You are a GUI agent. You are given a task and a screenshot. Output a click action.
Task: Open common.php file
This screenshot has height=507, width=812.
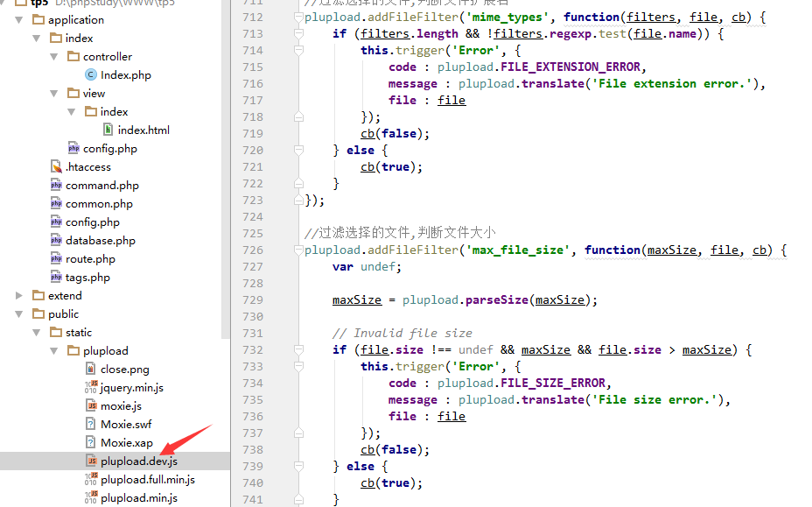pyautogui.click(x=99, y=204)
